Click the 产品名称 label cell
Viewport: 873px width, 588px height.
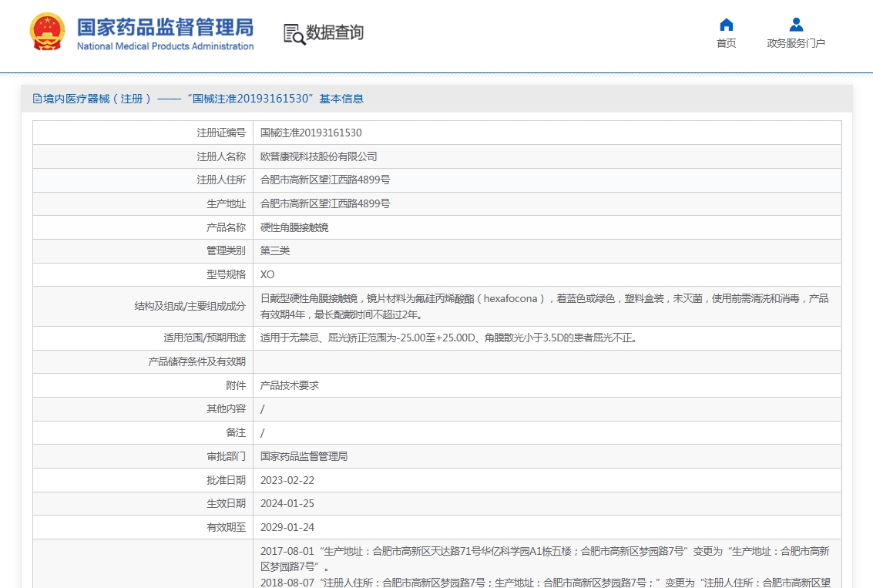pyautogui.click(x=143, y=227)
